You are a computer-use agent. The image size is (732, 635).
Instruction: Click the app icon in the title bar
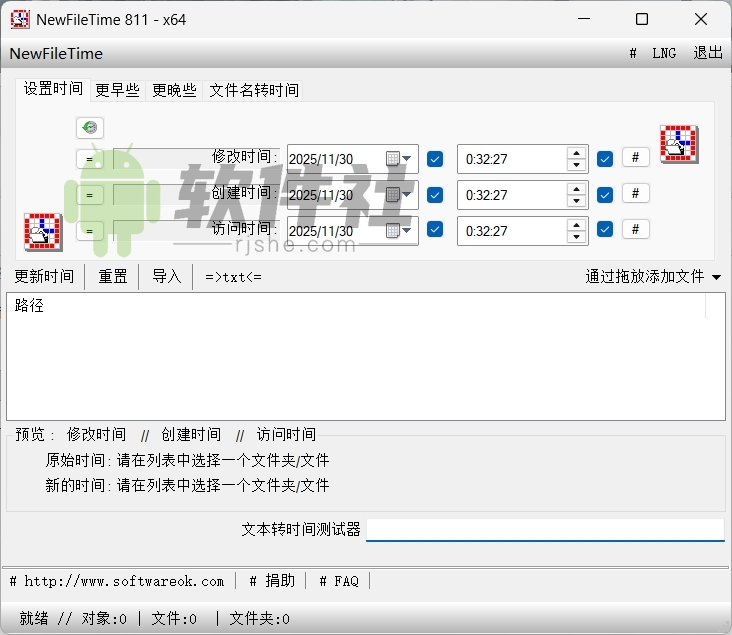(x=20, y=19)
